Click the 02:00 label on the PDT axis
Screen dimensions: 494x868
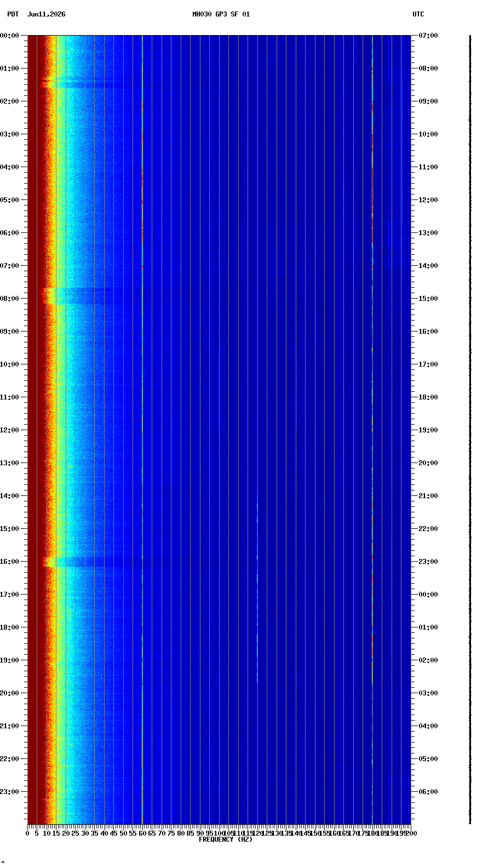point(9,101)
